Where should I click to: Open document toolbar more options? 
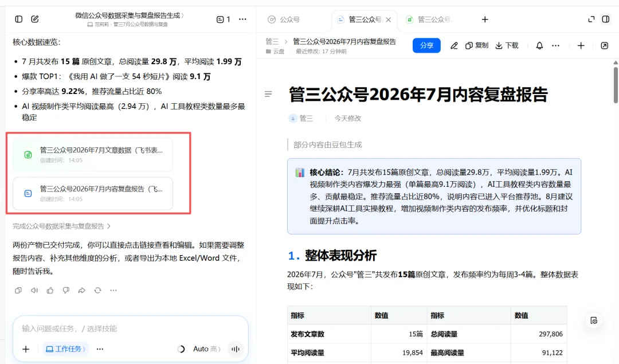click(x=555, y=46)
